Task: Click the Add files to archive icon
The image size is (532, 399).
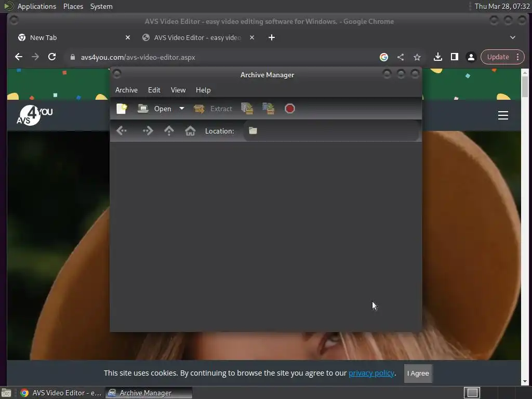Action: tap(247, 109)
